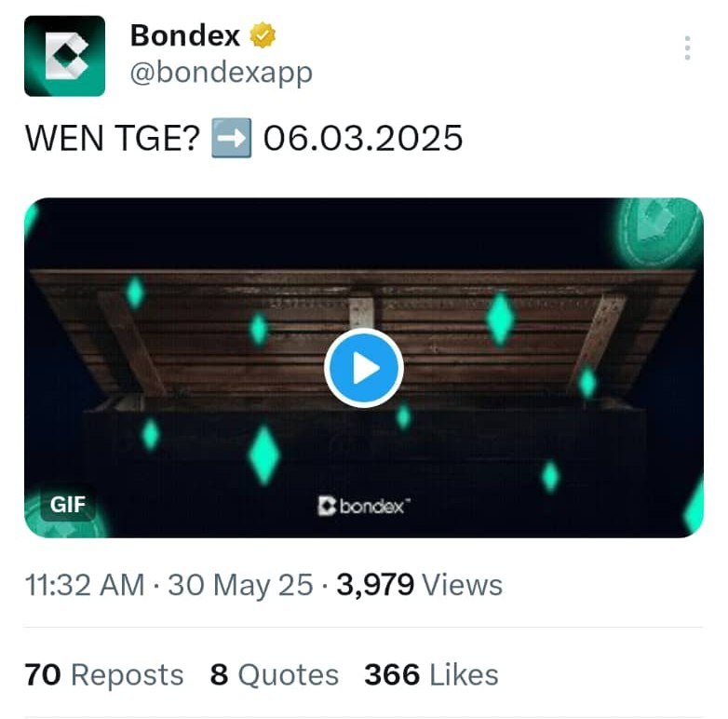Open the 366 Likes list
728x719 pixels.
pos(431,674)
